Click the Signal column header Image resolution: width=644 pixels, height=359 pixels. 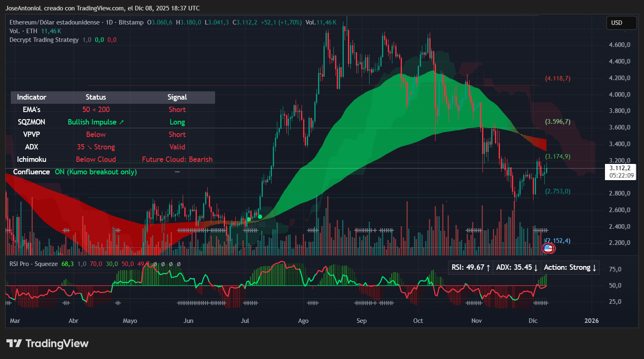pyautogui.click(x=177, y=97)
